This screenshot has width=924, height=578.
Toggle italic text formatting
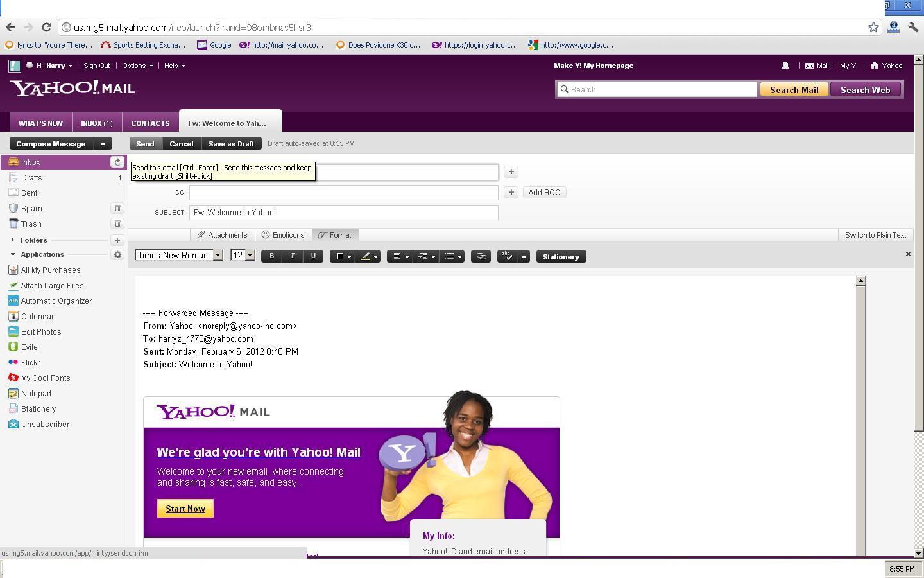point(293,256)
